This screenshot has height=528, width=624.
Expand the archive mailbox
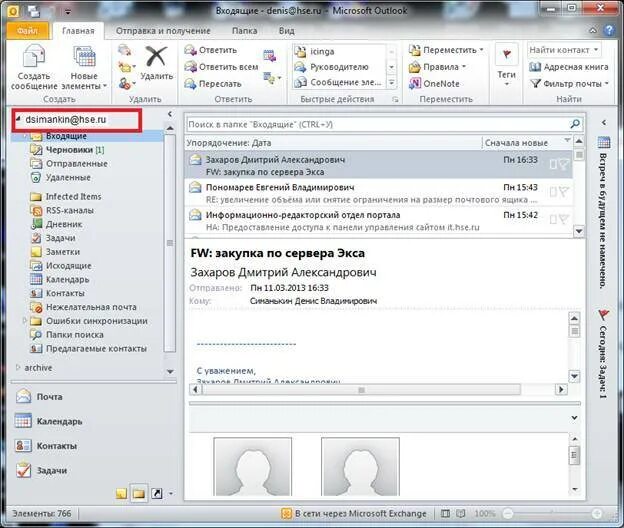pyautogui.click(x=18, y=367)
